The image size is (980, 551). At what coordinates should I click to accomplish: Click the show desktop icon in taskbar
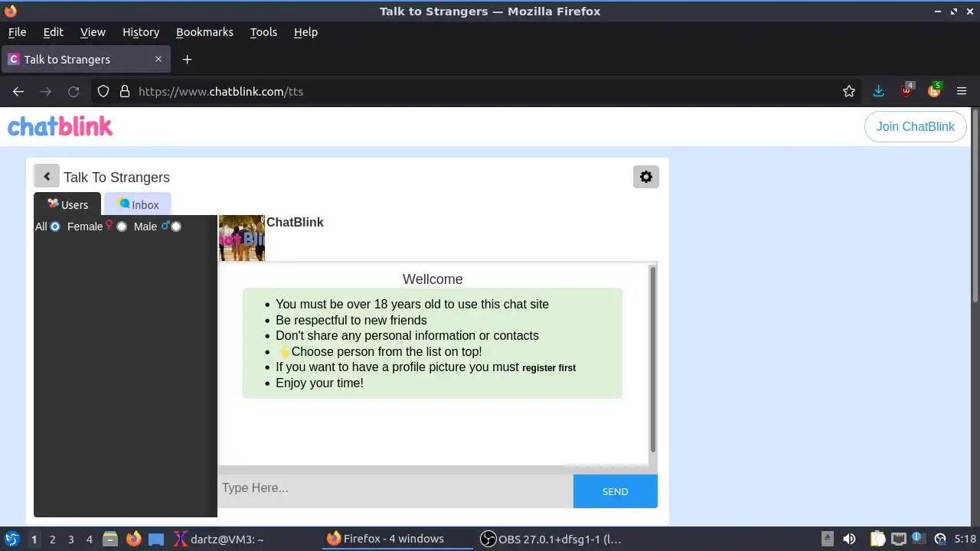click(156, 539)
